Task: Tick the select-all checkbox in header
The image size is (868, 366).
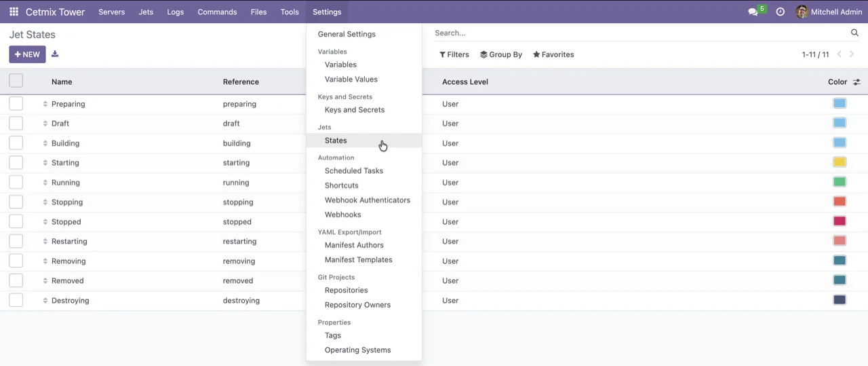Action: [16, 81]
